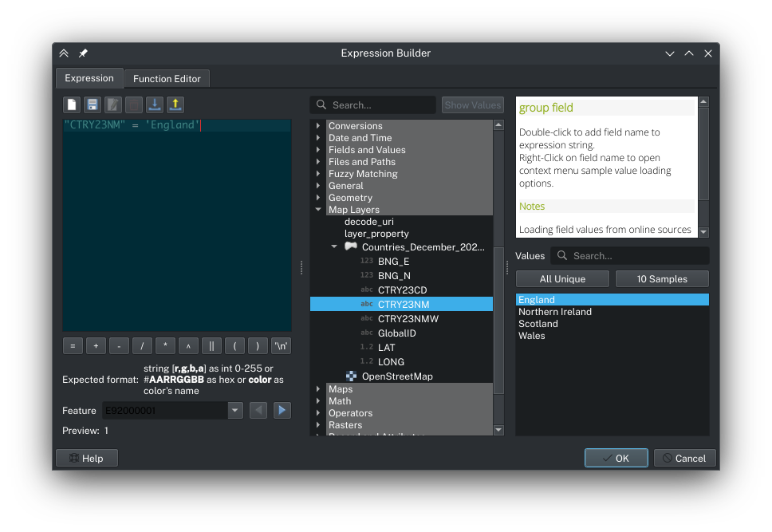The width and height of the screenshot is (772, 532).
Task: Select the CTRY23CD field
Action: point(402,290)
